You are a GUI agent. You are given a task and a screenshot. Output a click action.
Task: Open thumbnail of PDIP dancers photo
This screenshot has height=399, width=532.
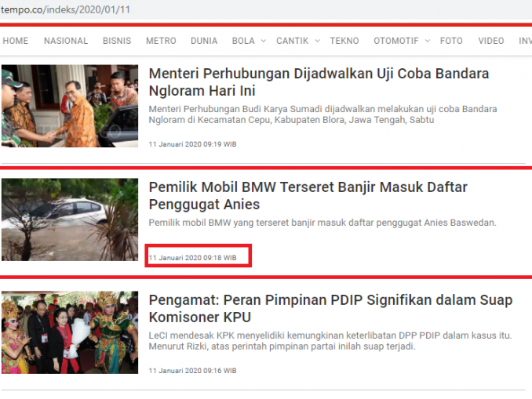[x=70, y=332]
